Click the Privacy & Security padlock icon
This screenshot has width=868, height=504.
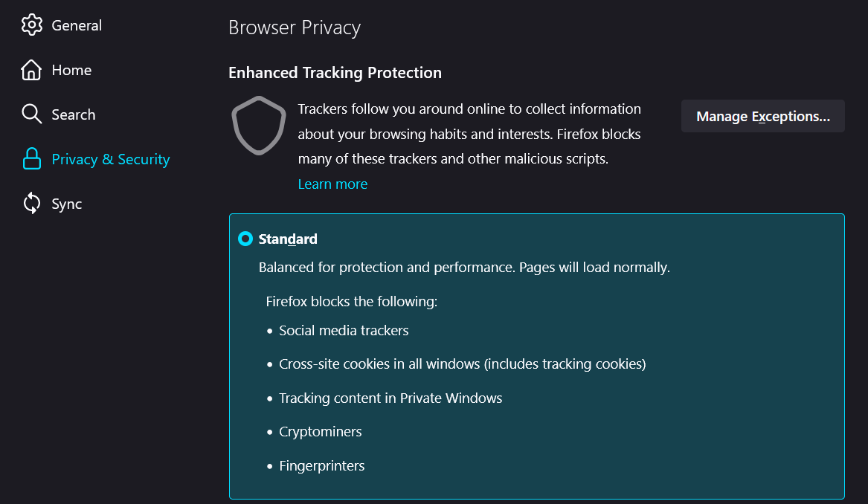[x=32, y=158]
